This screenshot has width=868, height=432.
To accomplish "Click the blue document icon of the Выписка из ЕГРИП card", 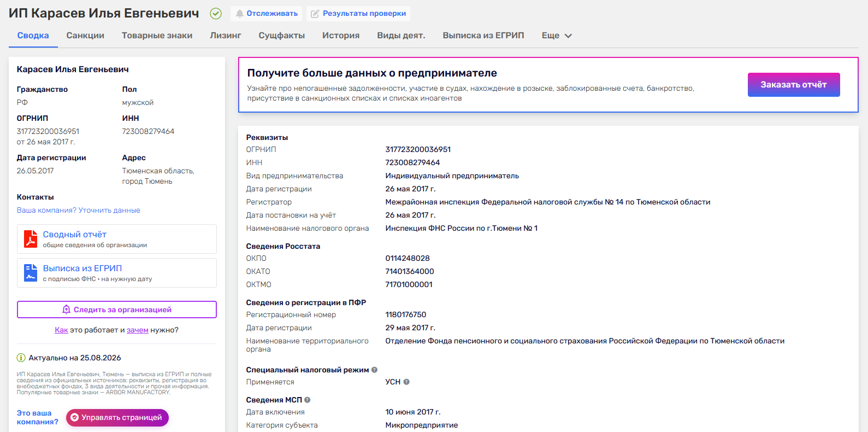I will [31, 273].
